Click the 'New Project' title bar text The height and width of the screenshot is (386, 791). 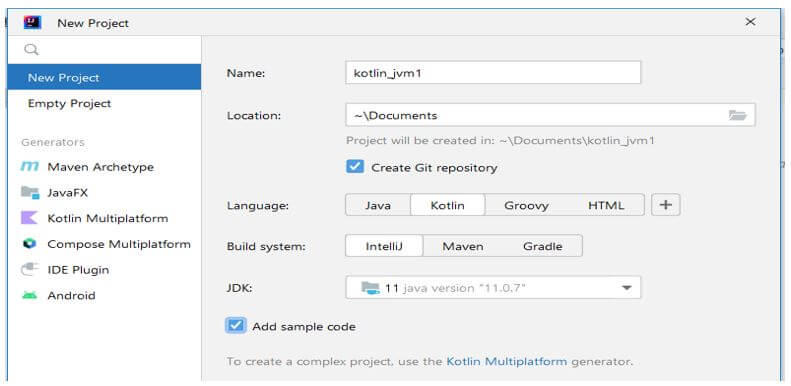[x=93, y=23]
